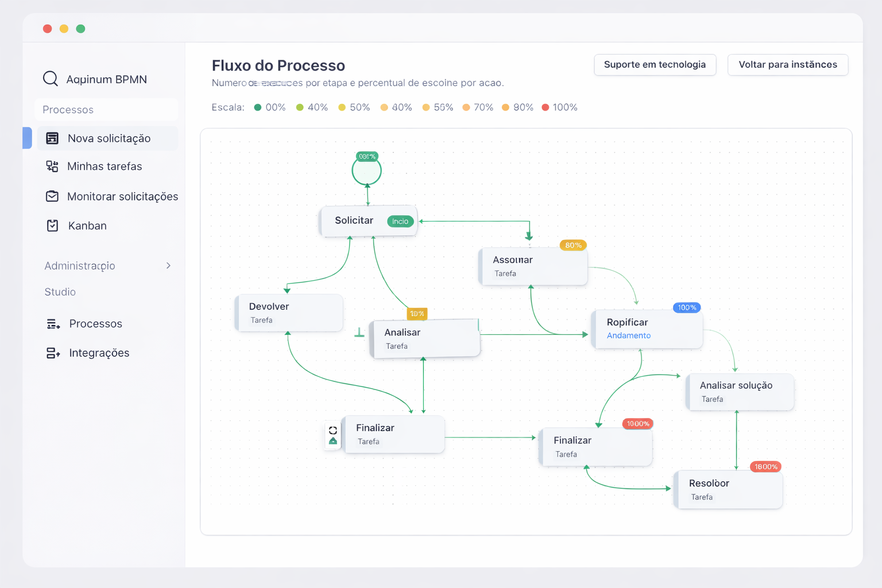Click the green 00% scale color dot
Viewport: 882px width, 588px height.
point(258,107)
